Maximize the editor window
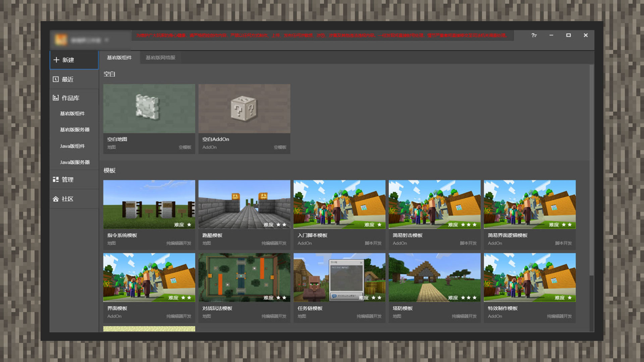644x362 pixels. (569, 35)
